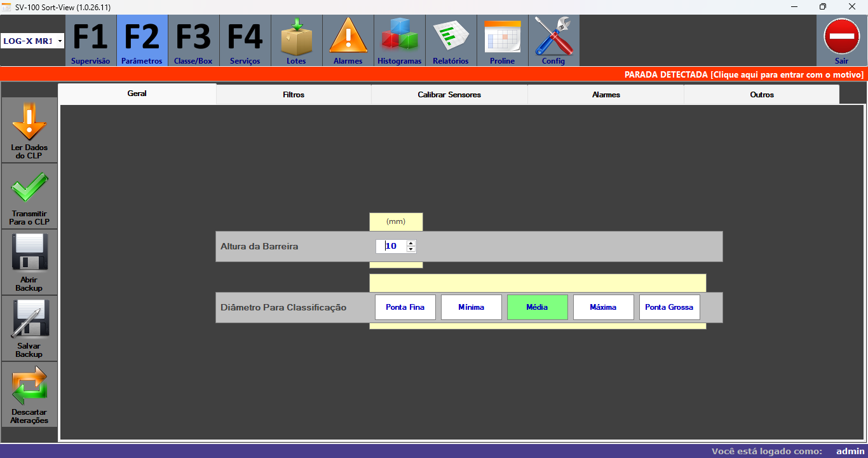This screenshot has width=868, height=458.
Task: Open F4 Serviços screen
Action: click(x=245, y=41)
